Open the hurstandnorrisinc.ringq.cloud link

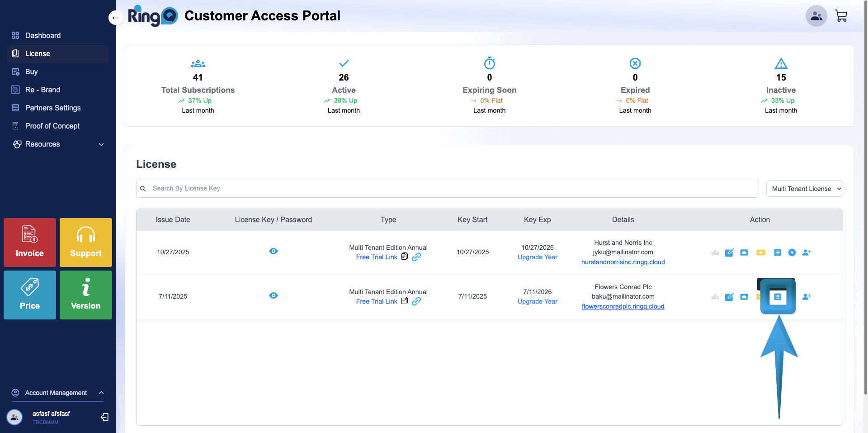[623, 262]
